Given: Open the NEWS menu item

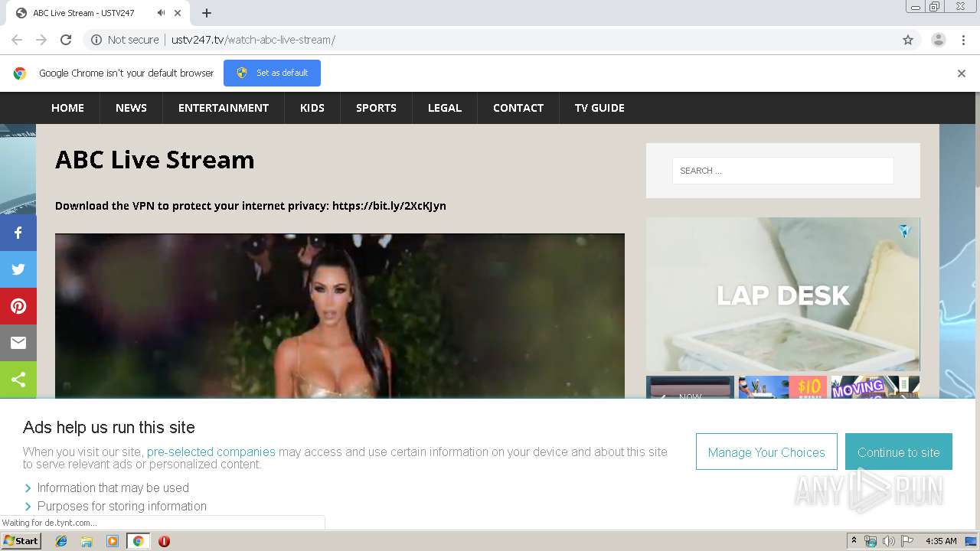Looking at the screenshot, I should (x=131, y=108).
